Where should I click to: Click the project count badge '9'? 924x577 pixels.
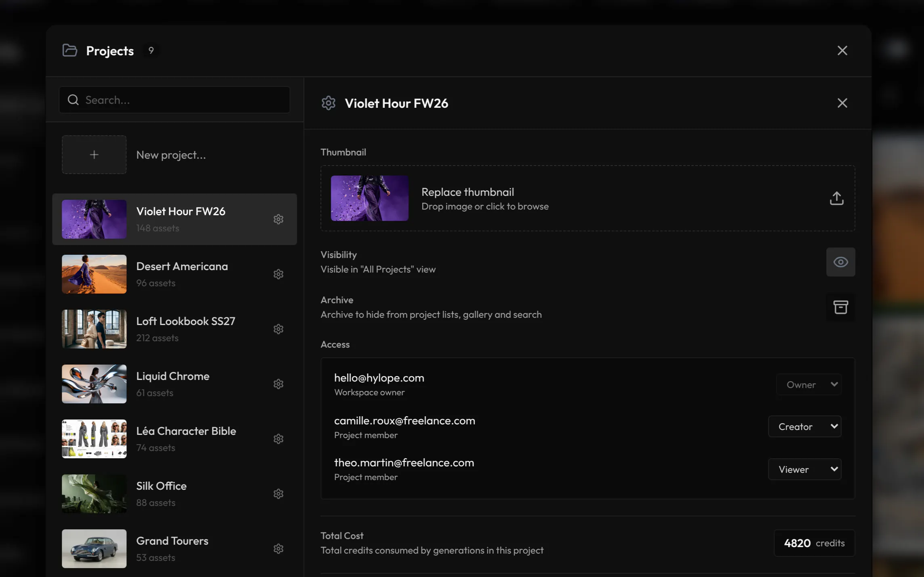click(151, 50)
